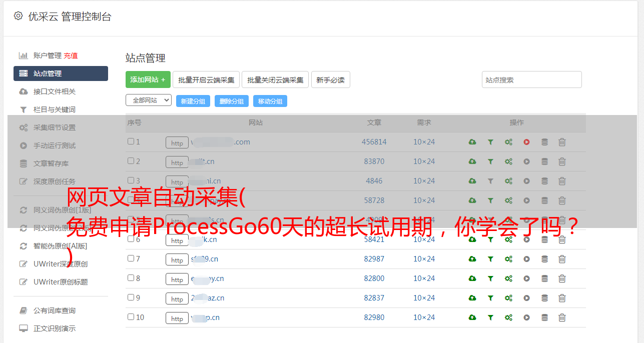Focus the 站点搜索 search field
The height and width of the screenshot is (343, 644).
(531, 79)
